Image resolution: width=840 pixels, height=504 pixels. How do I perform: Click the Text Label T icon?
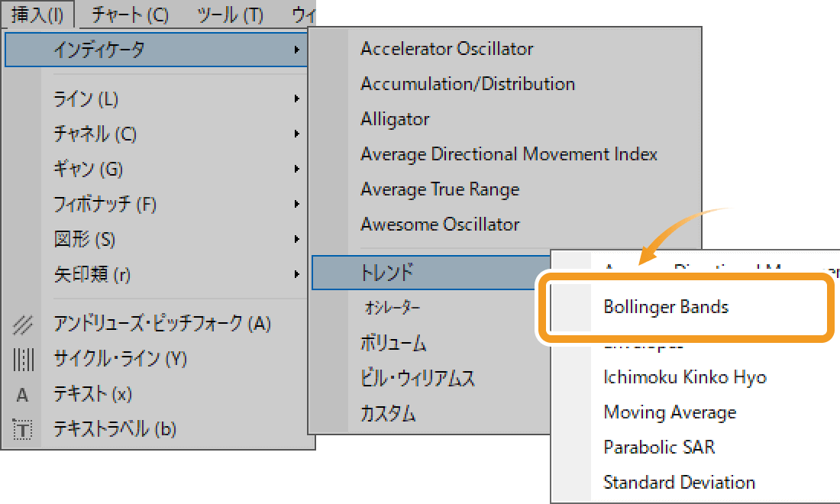(22, 430)
